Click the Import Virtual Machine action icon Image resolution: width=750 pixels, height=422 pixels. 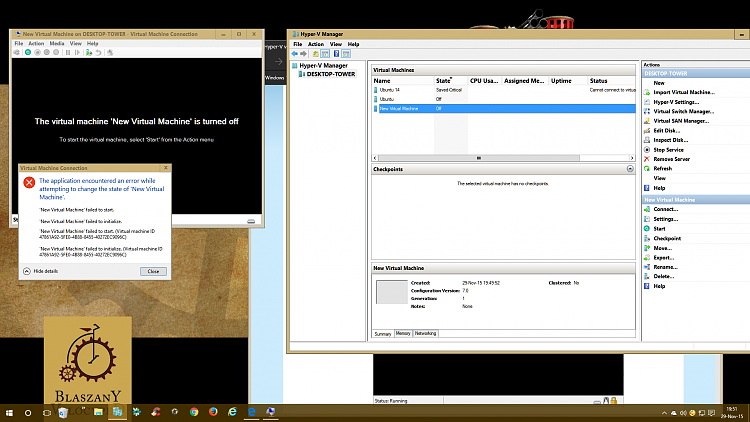(647, 92)
